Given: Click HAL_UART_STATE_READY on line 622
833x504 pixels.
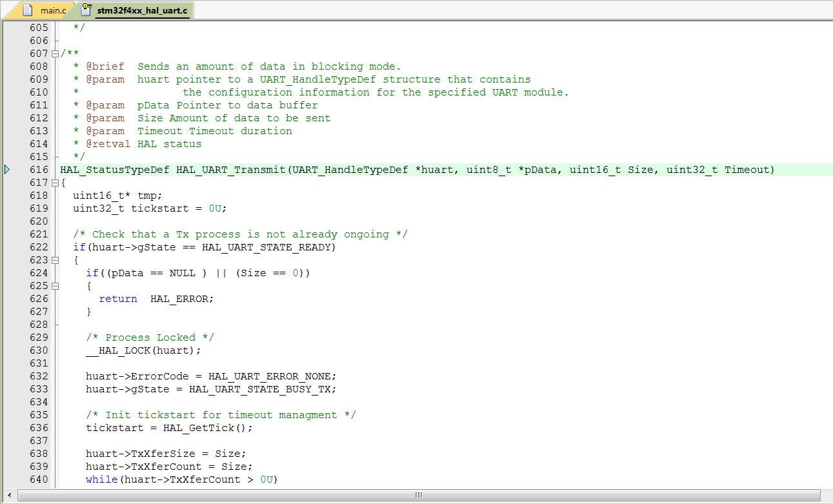Looking at the screenshot, I should (266, 247).
